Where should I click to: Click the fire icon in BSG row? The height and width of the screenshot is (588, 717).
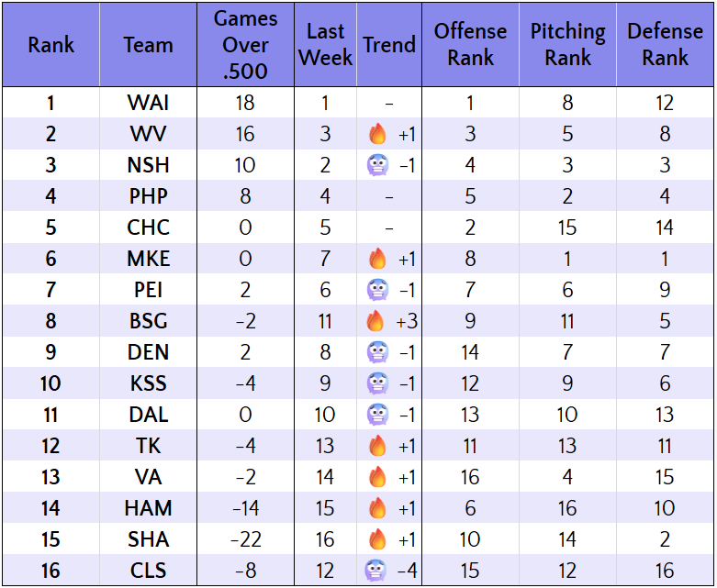(x=377, y=322)
